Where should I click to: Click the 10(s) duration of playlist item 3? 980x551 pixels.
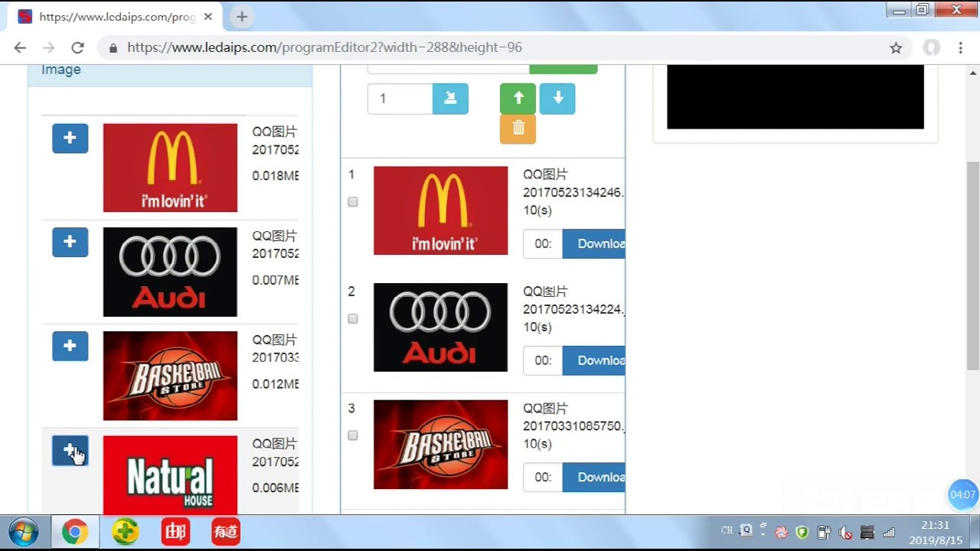(537, 444)
